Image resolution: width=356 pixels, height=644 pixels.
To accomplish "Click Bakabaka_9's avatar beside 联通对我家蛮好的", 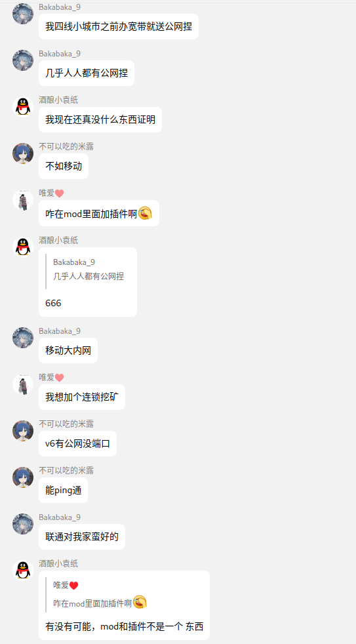I will click(23, 524).
